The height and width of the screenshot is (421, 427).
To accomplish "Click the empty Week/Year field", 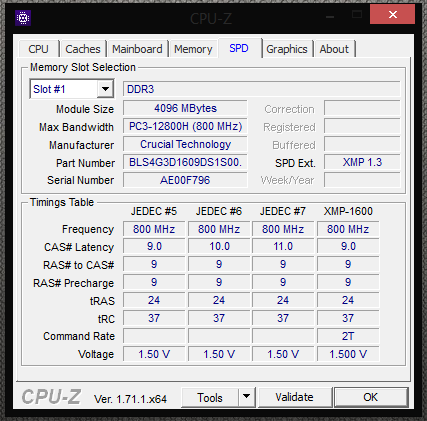I will 362,180.
